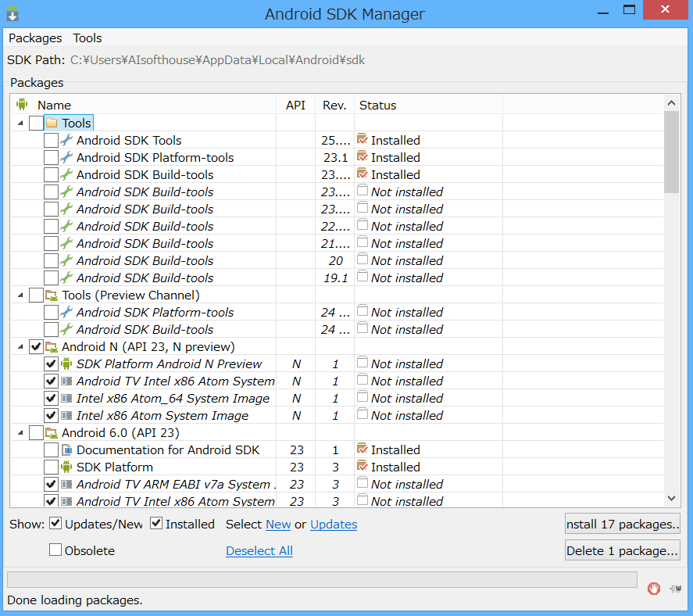
Task: Click the scroll up arrow of package list
Action: (671, 103)
